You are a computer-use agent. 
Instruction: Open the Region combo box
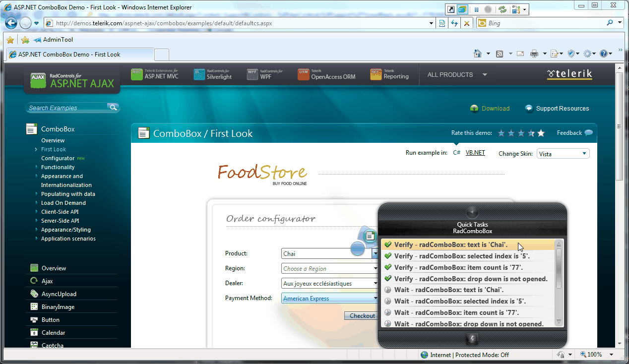(x=329, y=268)
